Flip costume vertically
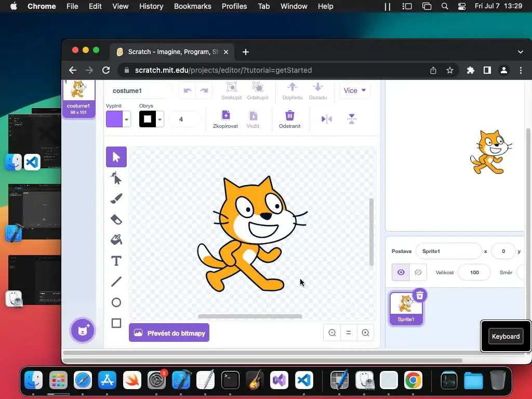The width and height of the screenshot is (532, 399). 352,119
